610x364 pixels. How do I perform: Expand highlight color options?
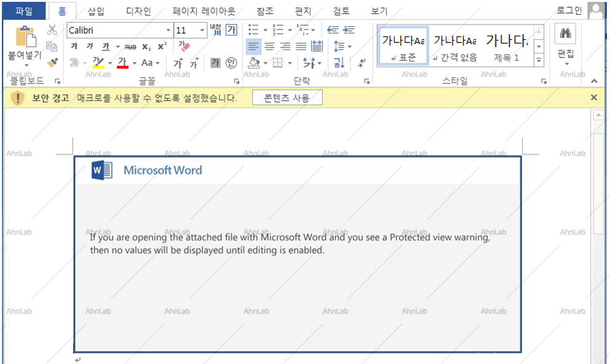[110, 63]
